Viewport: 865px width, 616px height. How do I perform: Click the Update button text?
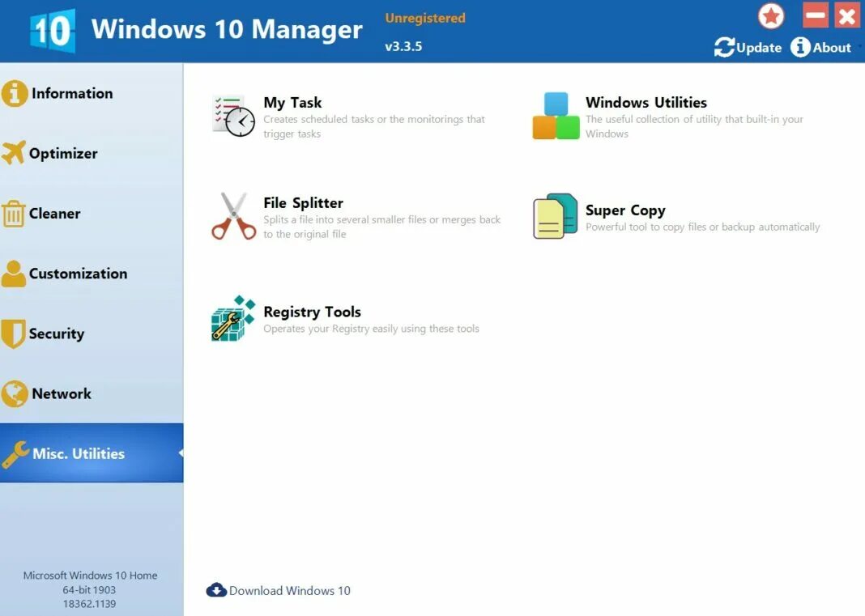(759, 48)
